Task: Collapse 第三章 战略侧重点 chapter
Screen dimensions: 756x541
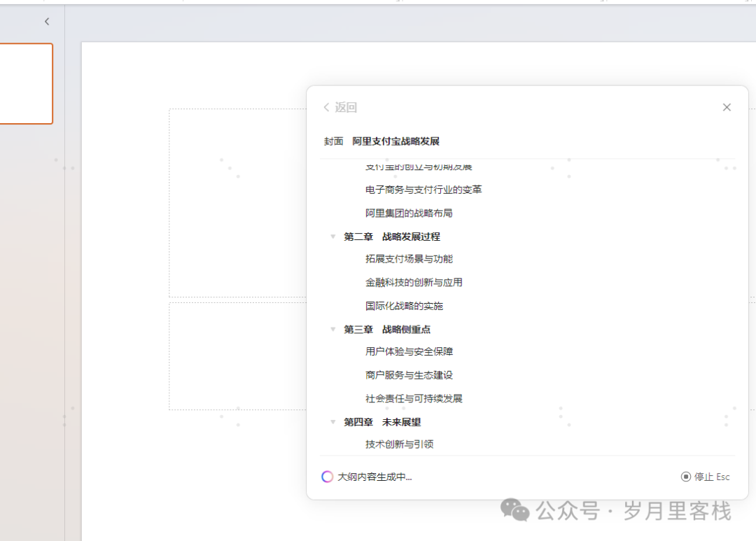Action: tap(332, 330)
